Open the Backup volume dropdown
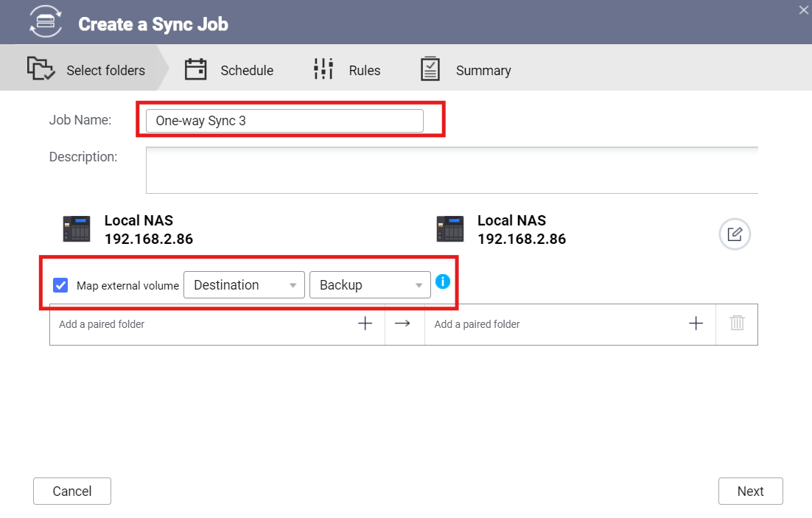Viewport: 812px width, 518px height. pyautogui.click(x=370, y=285)
